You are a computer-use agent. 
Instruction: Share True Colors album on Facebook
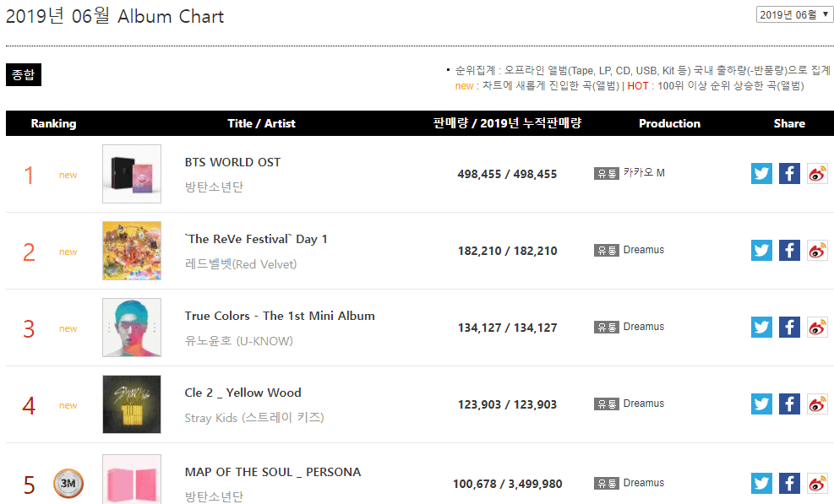pyautogui.click(x=789, y=327)
